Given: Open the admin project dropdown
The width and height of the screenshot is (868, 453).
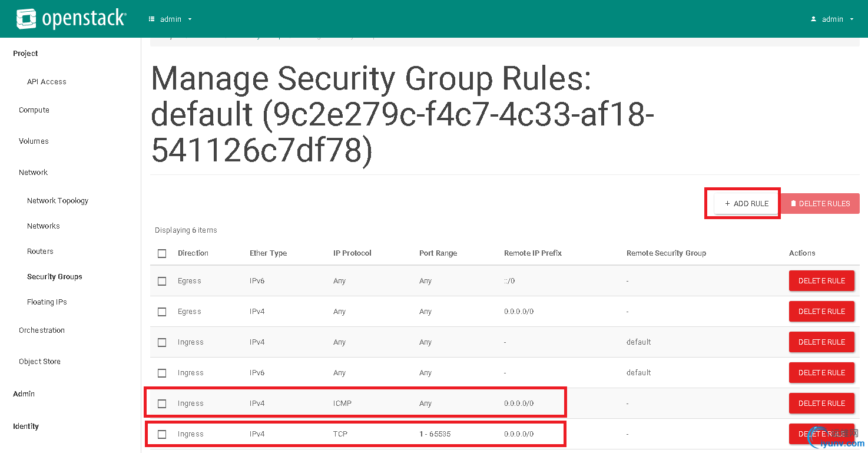Looking at the screenshot, I should (171, 19).
